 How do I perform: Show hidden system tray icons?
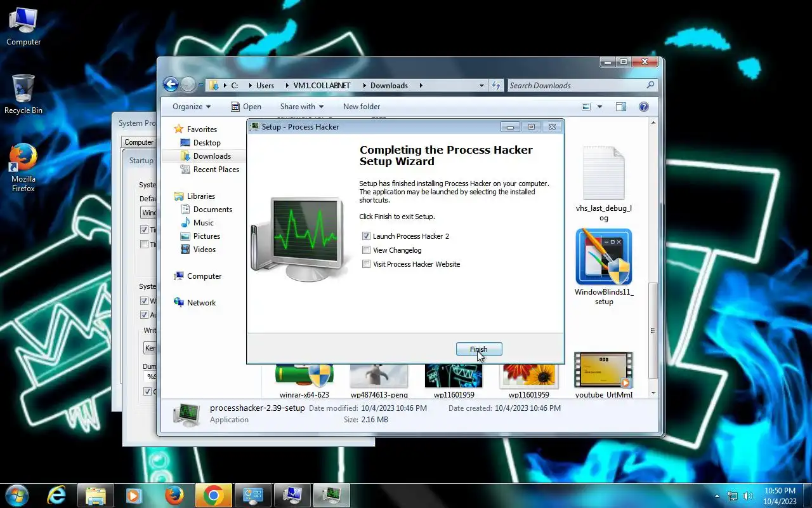pyautogui.click(x=717, y=496)
